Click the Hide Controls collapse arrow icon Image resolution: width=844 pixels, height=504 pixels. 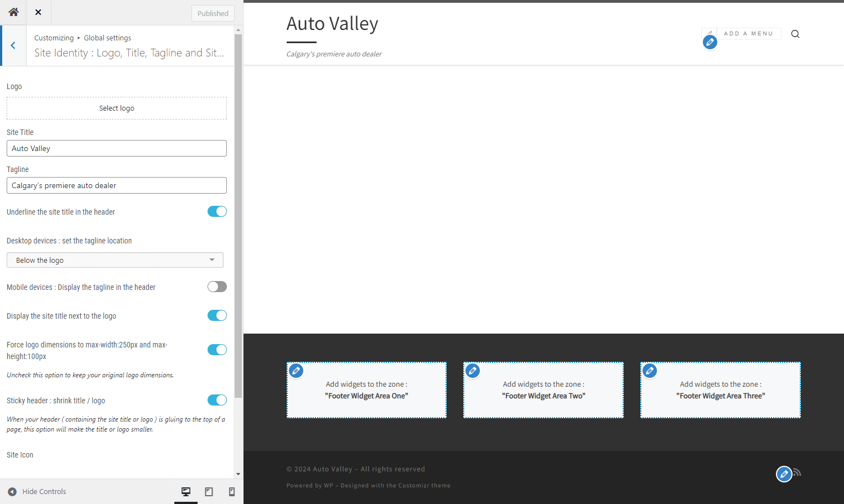pyautogui.click(x=12, y=491)
